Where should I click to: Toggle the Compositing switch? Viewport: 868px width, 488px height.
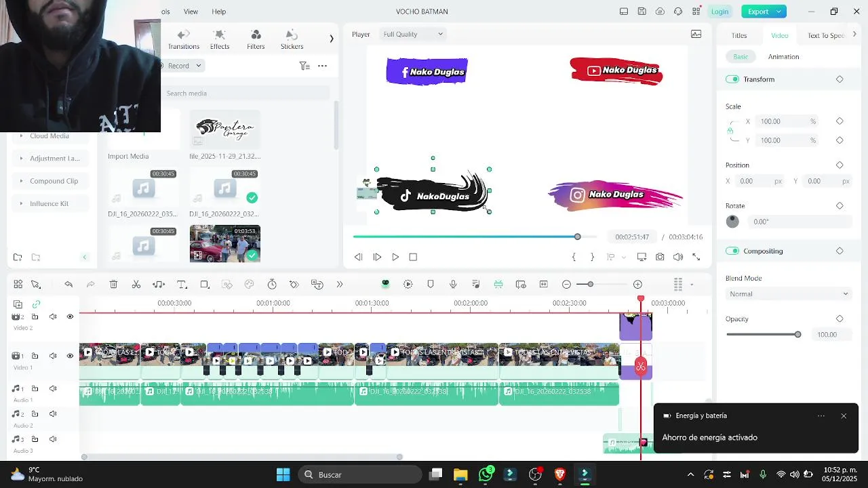[x=732, y=251]
